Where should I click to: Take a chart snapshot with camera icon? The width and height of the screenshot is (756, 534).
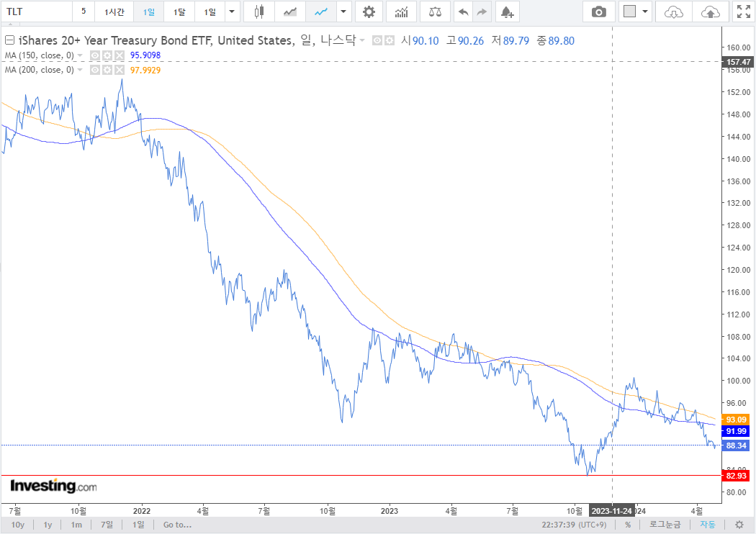598,12
